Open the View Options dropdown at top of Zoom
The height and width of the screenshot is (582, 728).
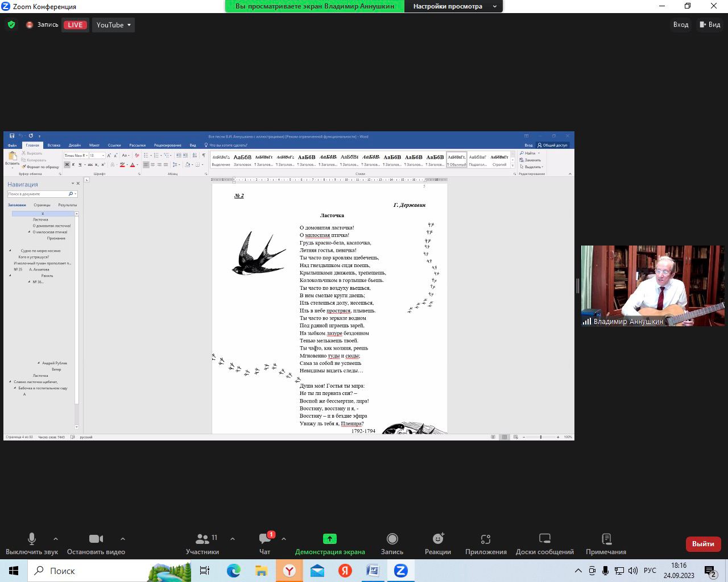(x=453, y=6)
